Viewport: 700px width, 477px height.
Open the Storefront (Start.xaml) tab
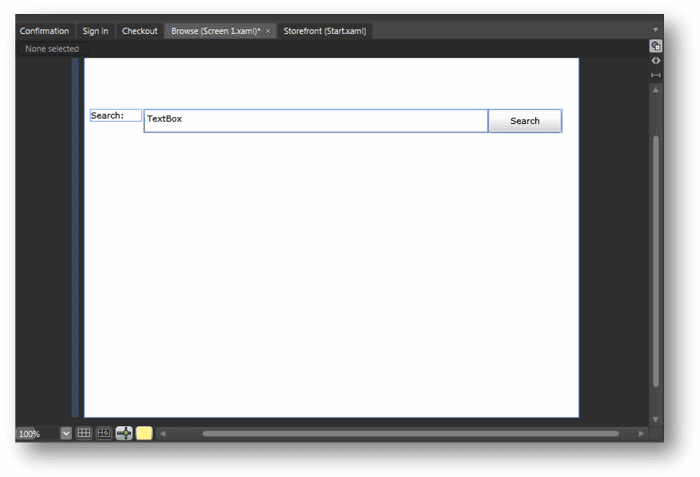325,31
